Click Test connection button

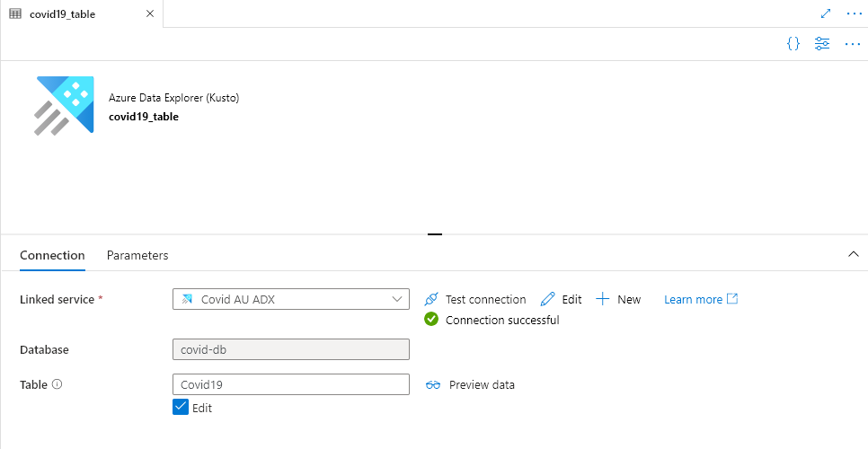(x=475, y=299)
